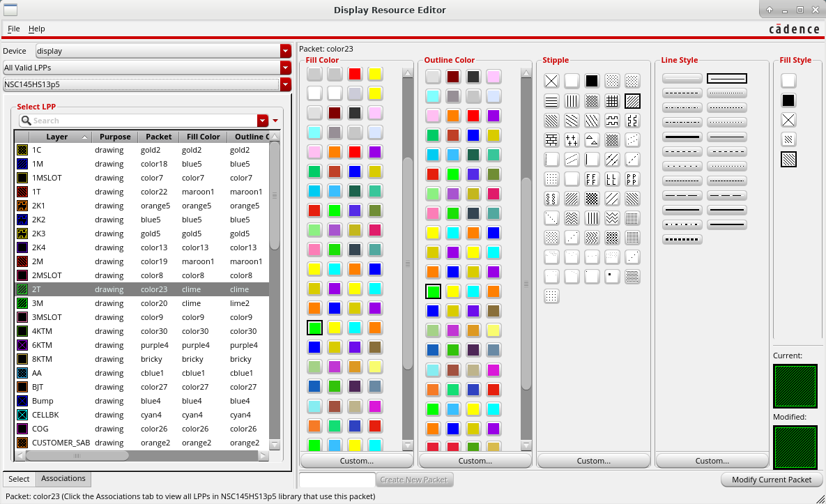The width and height of the screenshot is (826, 504).
Task: Choose the FF letter stipple pattern
Action: point(592,178)
